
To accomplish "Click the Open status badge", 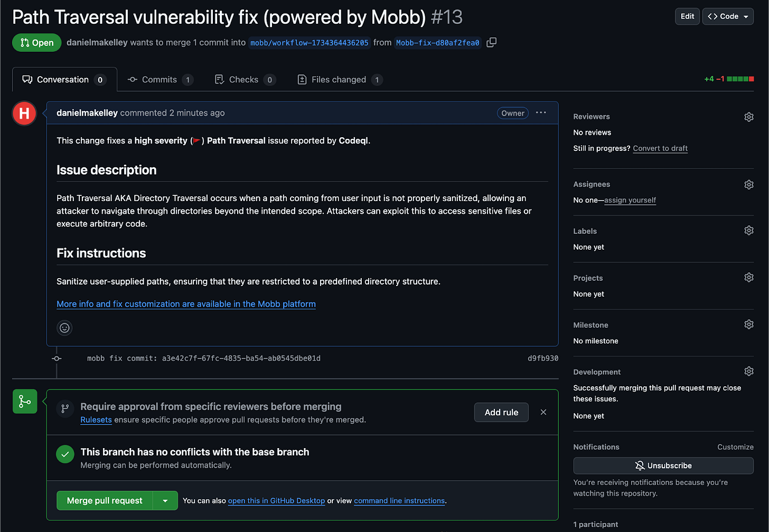I will pos(37,43).
